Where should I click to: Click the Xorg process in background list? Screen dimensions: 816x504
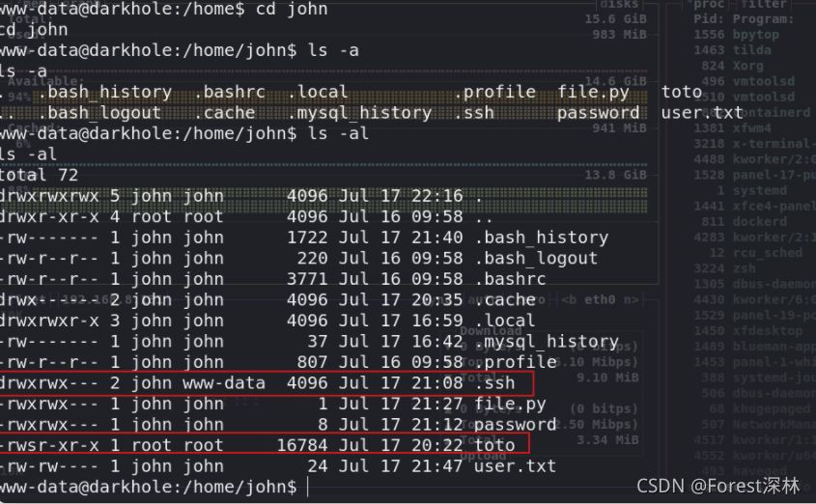point(747,66)
